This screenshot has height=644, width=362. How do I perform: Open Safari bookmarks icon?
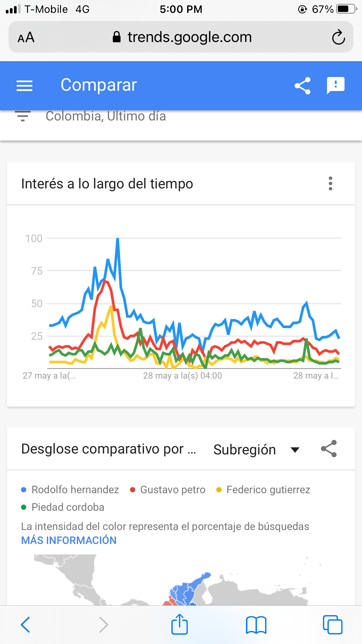click(x=256, y=625)
